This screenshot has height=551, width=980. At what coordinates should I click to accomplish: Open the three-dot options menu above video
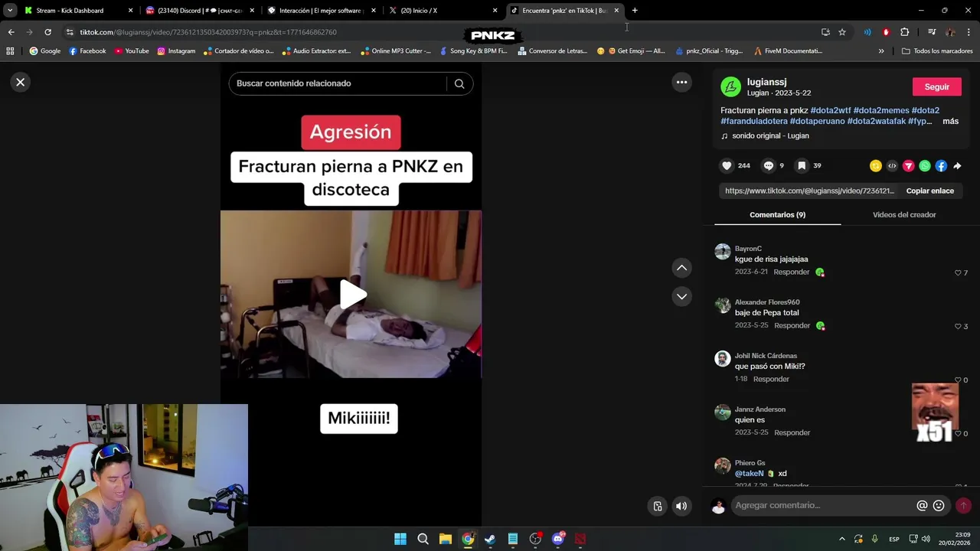click(681, 82)
